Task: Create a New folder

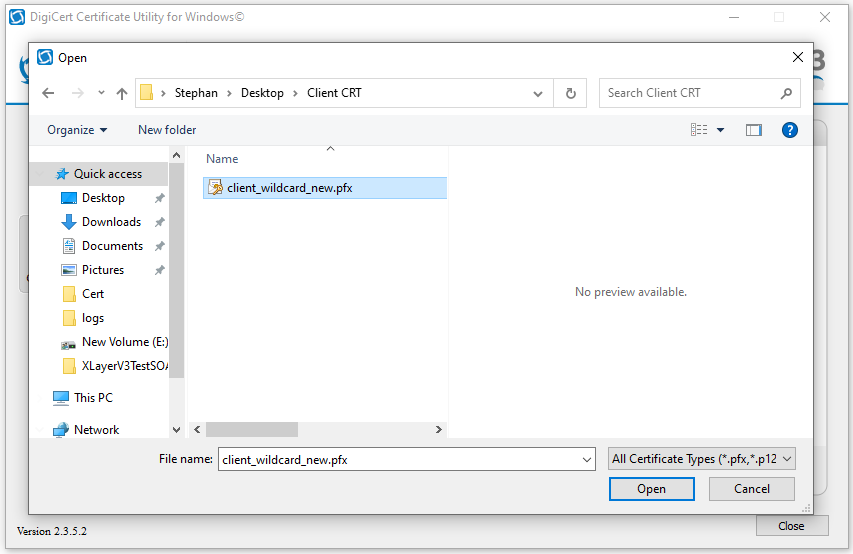Action: (x=167, y=130)
